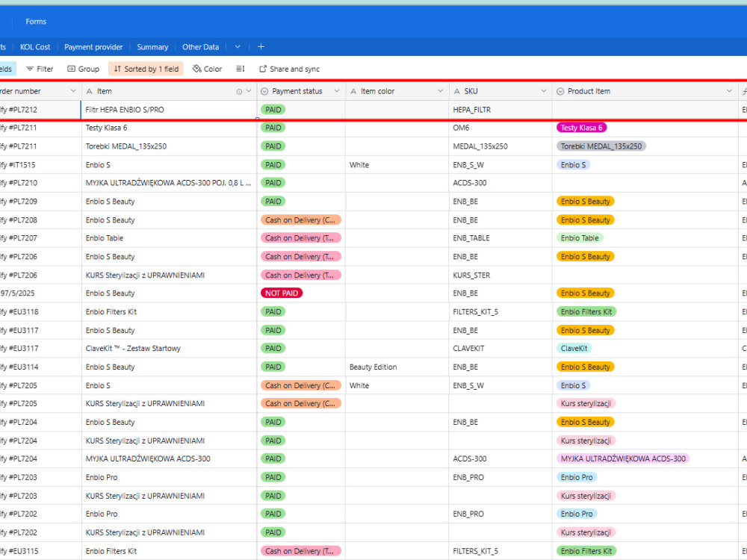Select the Enbio Table item cell
This screenshot has height=560, width=747.
pyautogui.click(x=169, y=238)
